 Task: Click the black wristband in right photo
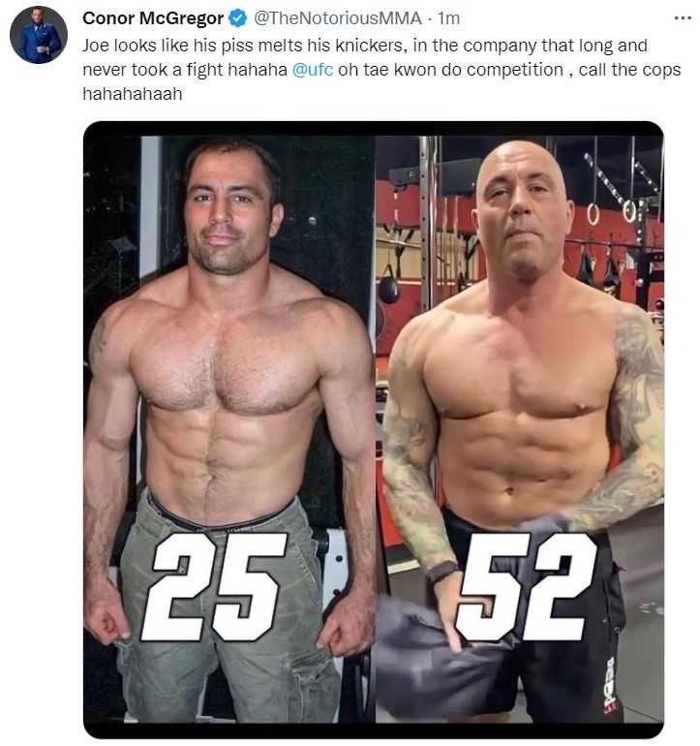(442, 572)
